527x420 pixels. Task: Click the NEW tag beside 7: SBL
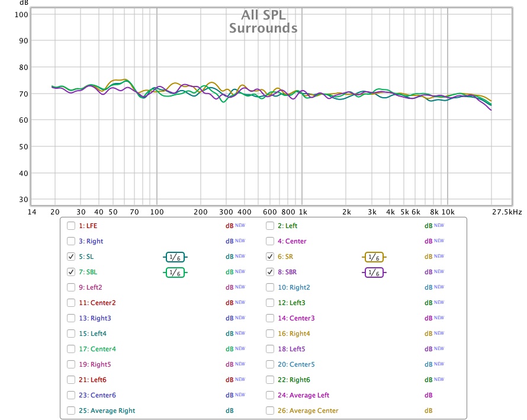pyautogui.click(x=240, y=271)
